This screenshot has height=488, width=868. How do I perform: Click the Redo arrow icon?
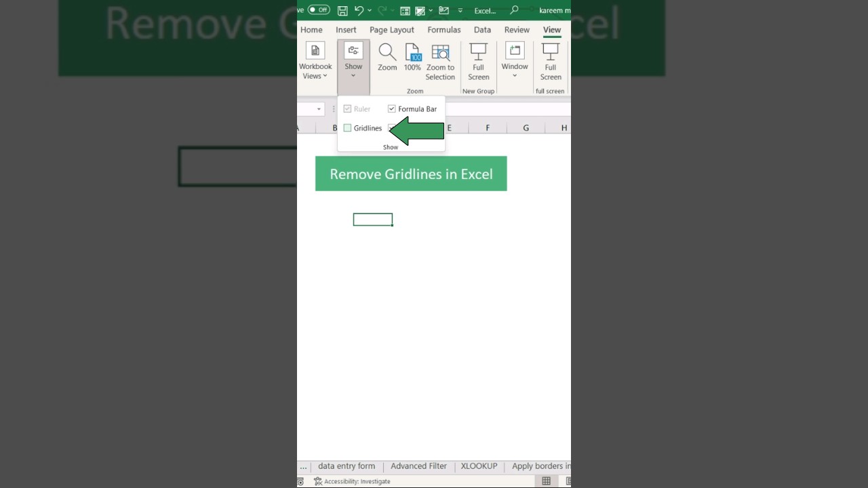[x=382, y=10]
